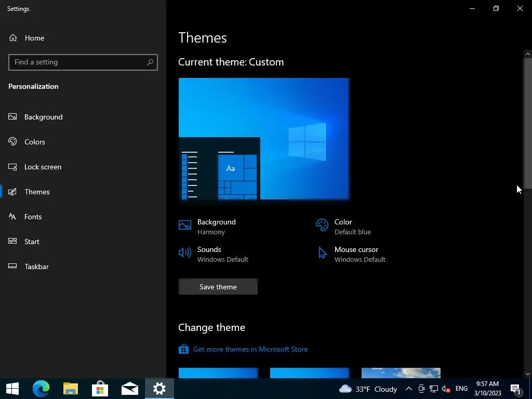Click the Meet Now tray icon
The height and width of the screenshot is (399, 532).
421,389
